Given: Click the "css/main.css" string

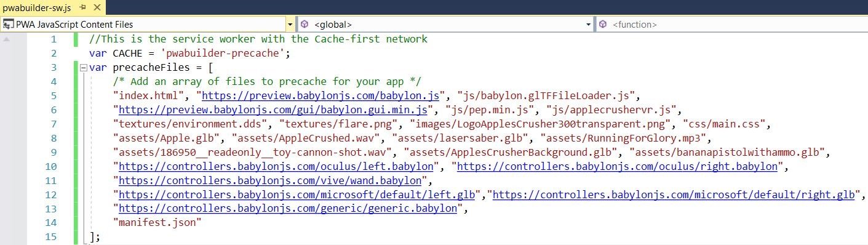Looking at the screenshot, I should (725, 124).
